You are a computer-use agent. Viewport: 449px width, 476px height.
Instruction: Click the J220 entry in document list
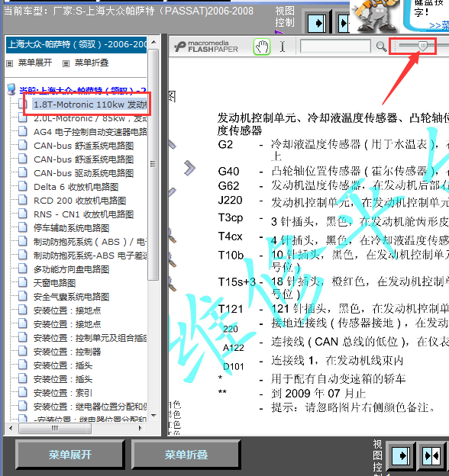coord(231,201)
